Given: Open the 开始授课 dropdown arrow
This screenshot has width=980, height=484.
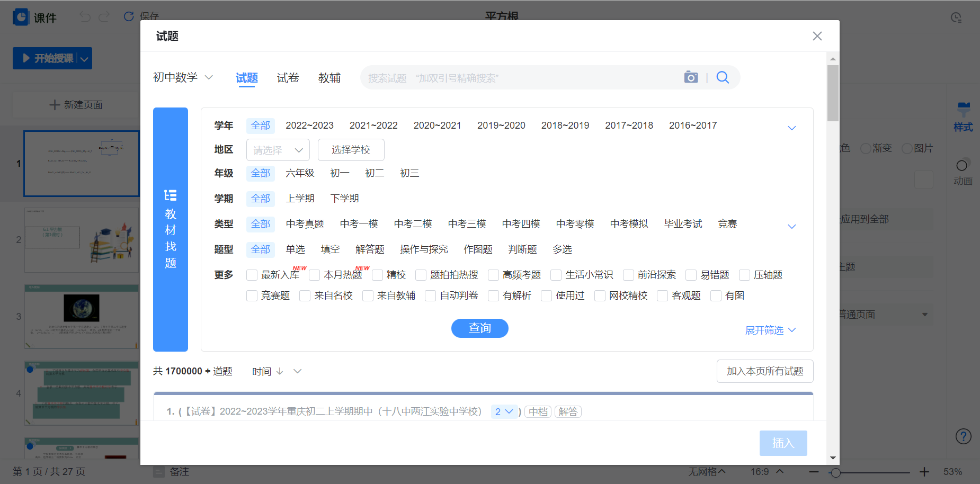Looking at the screenshot, I should click(85, 58).
